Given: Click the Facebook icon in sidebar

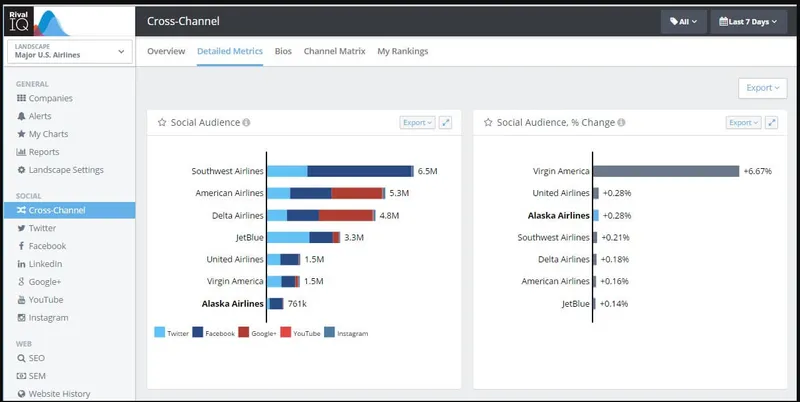Looking at the screenshot, I should tap(21, 246).
